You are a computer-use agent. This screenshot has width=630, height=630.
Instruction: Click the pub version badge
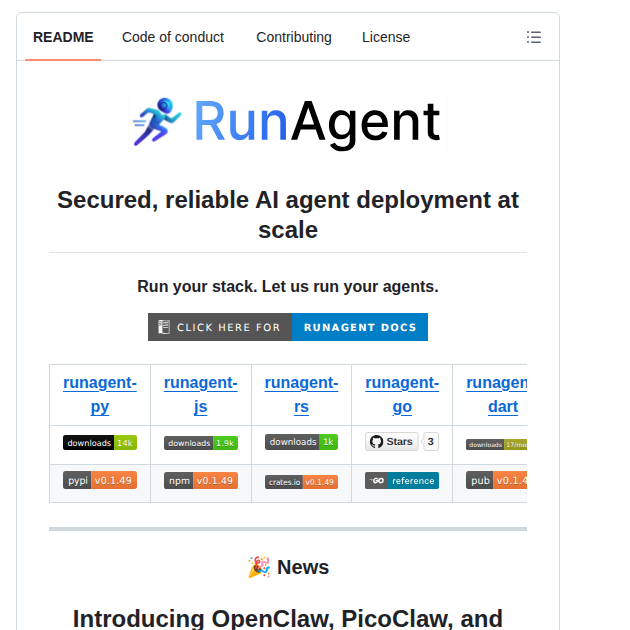(x=497, y=480)
